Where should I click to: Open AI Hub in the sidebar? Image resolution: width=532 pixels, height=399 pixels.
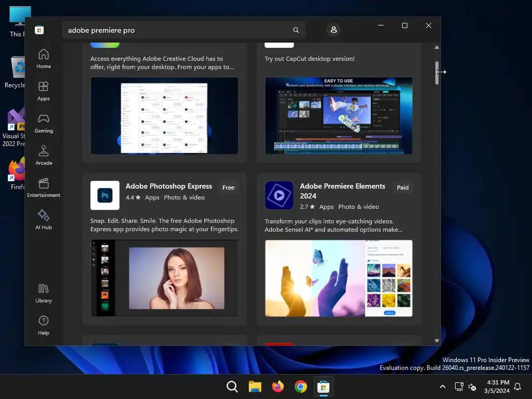click(44, 220)
